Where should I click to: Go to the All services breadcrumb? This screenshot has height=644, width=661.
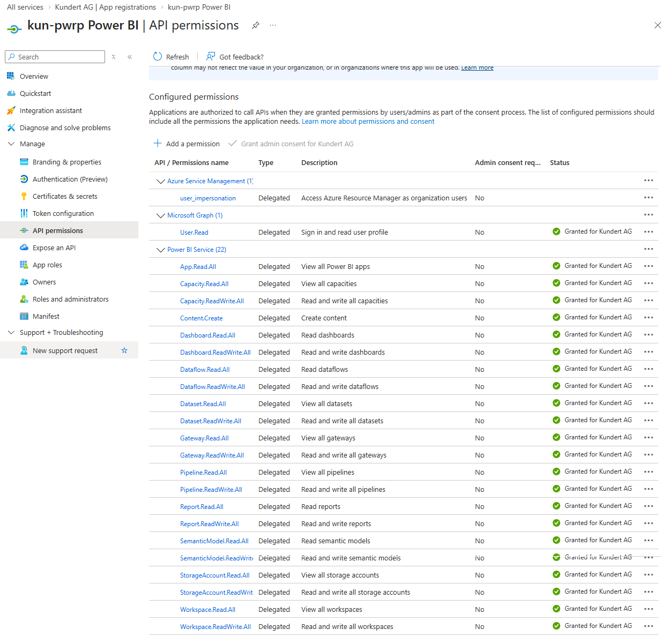pyautogui.click(x=25, y=7)
